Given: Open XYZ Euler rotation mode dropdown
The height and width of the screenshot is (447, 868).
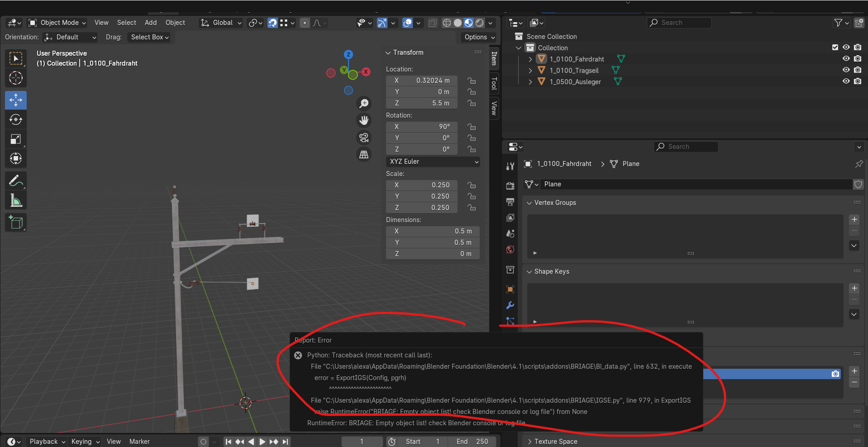Looking at the screenshot, I should pos(433,162).
